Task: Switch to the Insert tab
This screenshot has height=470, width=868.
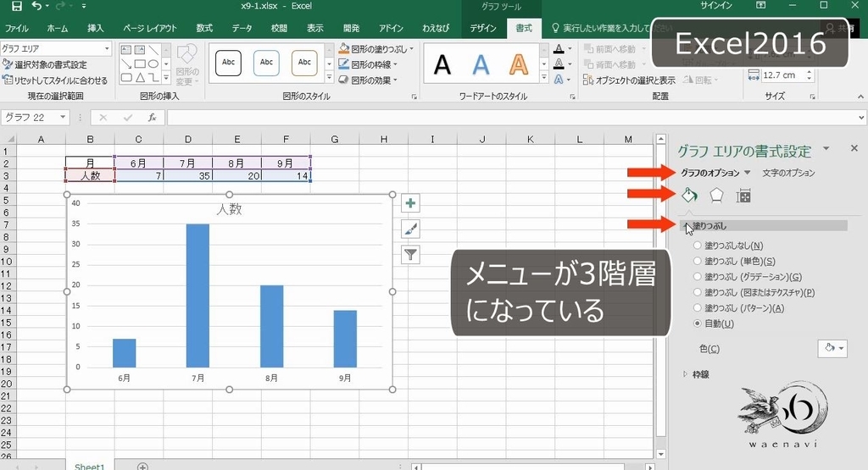Action: coord(95,28)
